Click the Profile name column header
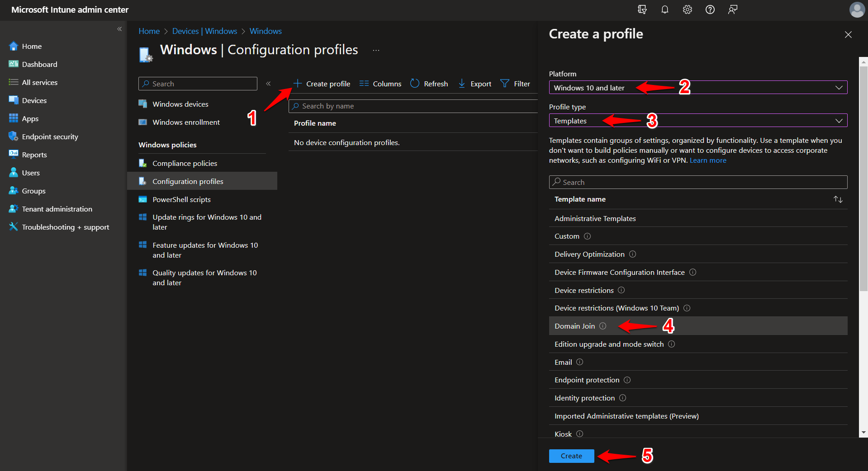The image size is (868, 471). 315,123
